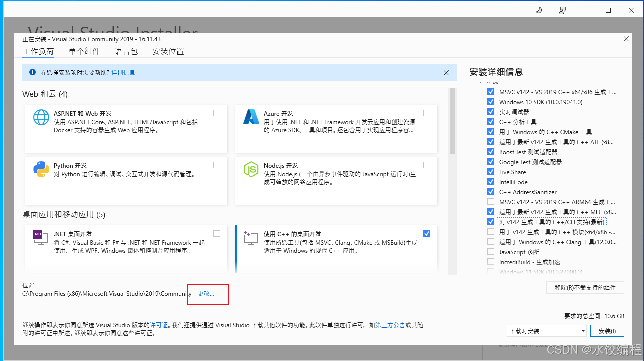
Task: Click 桌面应用和移动应用 (5) heading
Action: click(x=64, y=215)
